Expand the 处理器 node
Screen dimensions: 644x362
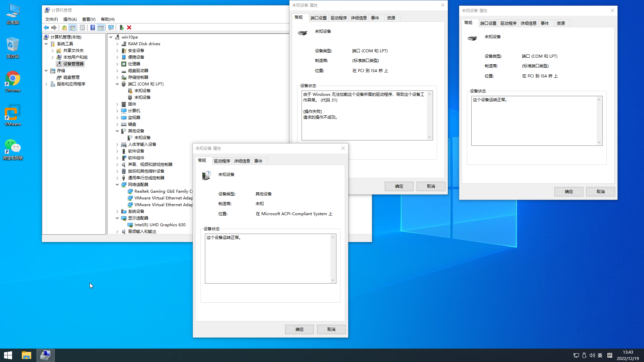(x=117, y=64)
